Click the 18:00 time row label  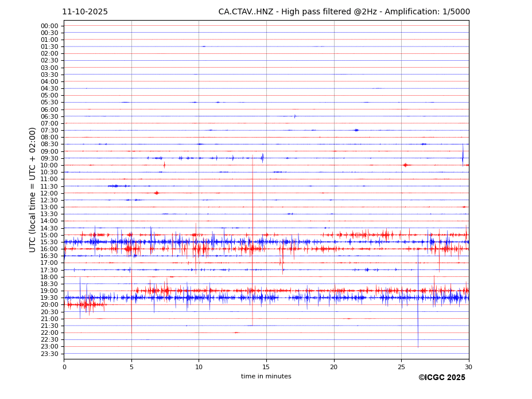pyautogui.click(x=49, y=277)
